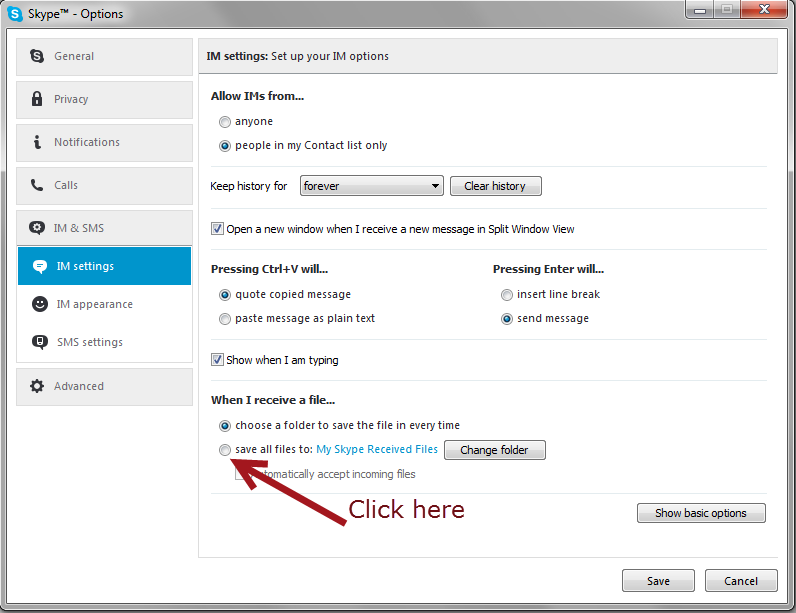Click the Change folder button
Viewport: 796px width, 613px height.
(494, 450)
